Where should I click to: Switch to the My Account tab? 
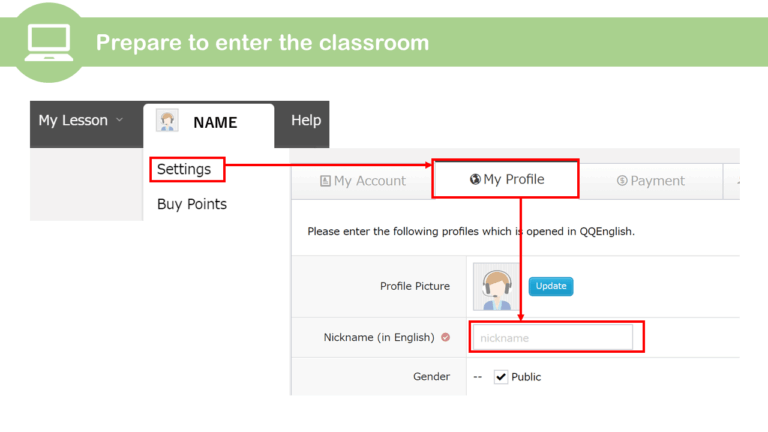click(363, 181)
